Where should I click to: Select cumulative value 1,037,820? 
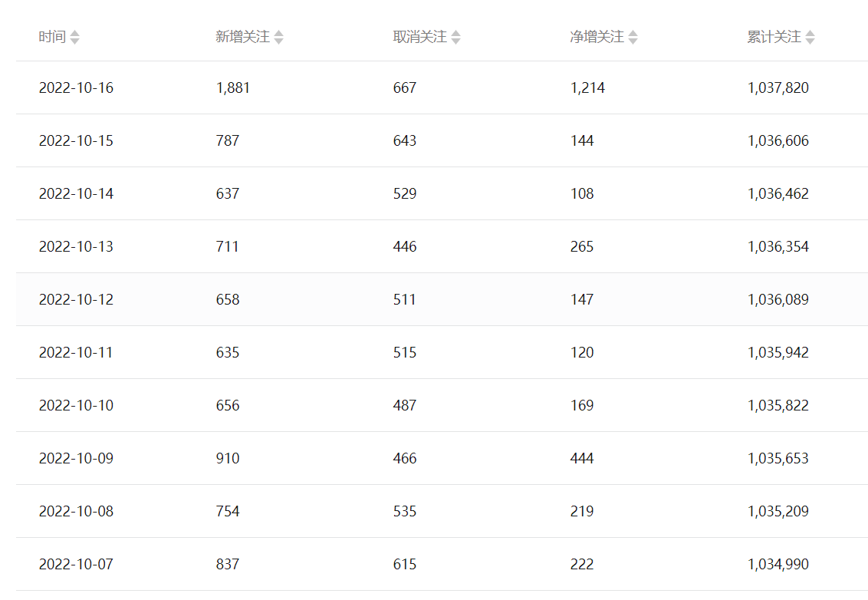coord(778,88)
